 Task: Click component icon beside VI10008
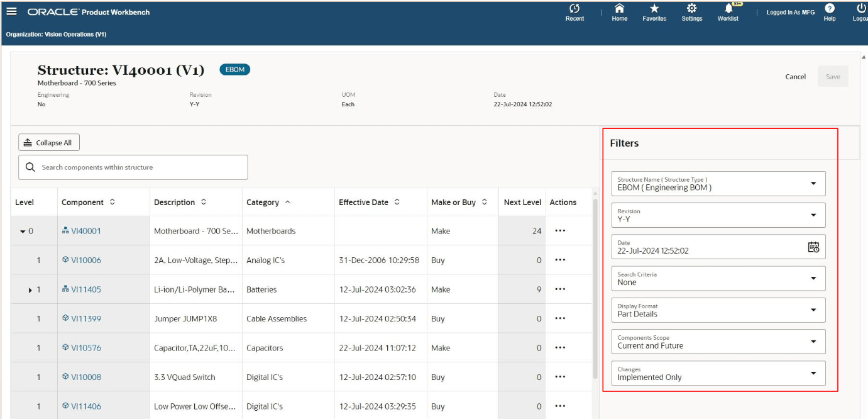pos(65,377)
